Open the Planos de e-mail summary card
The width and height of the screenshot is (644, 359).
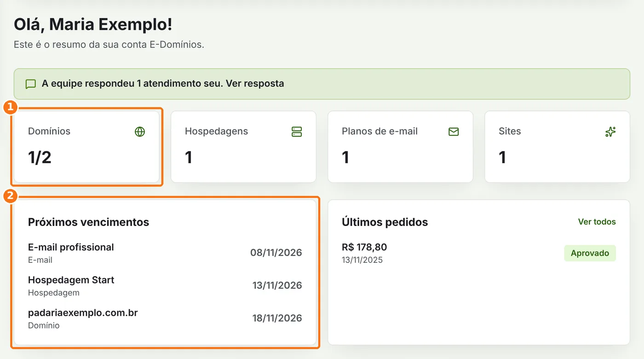401,147
